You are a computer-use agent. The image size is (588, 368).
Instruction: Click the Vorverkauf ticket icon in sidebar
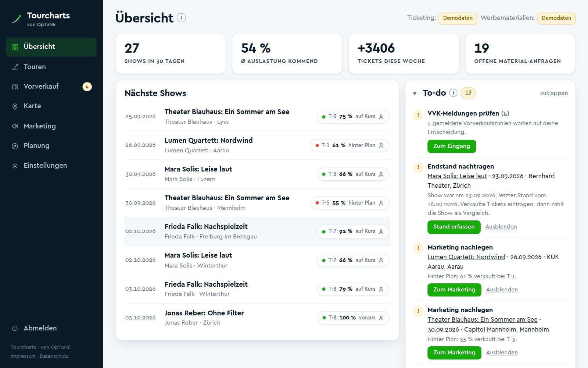coord(15,87)
